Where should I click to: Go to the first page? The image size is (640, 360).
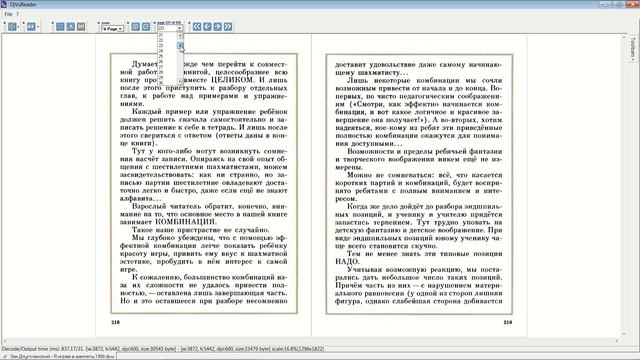[197, 27]
